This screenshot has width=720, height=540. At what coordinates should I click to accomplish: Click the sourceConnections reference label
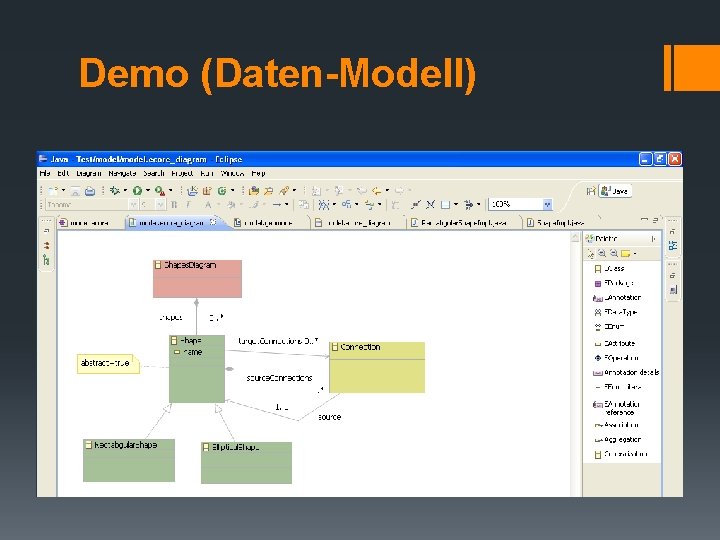tap(279, 378)
